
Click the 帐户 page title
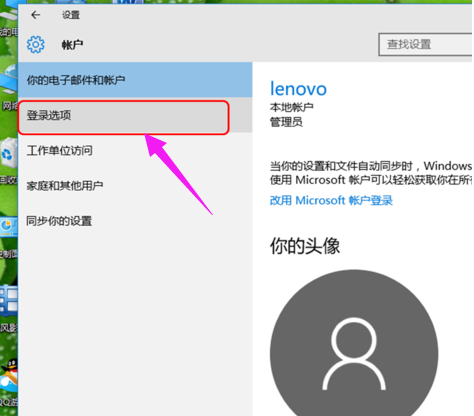point(72,45)
